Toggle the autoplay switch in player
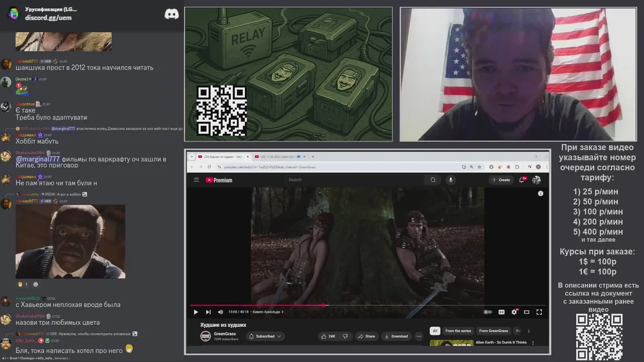Image resolution: width=644 pixels, height=362 pixels. pyautogui.click(x=488, y=312)
